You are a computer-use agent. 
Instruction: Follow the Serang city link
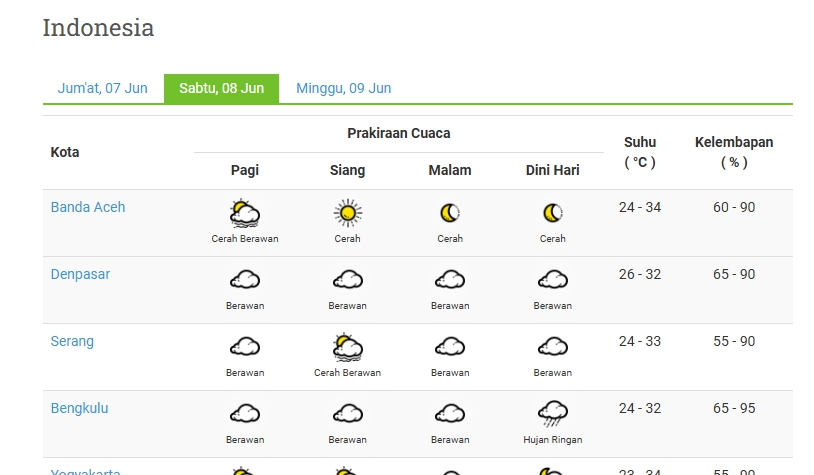pos(72,342)
